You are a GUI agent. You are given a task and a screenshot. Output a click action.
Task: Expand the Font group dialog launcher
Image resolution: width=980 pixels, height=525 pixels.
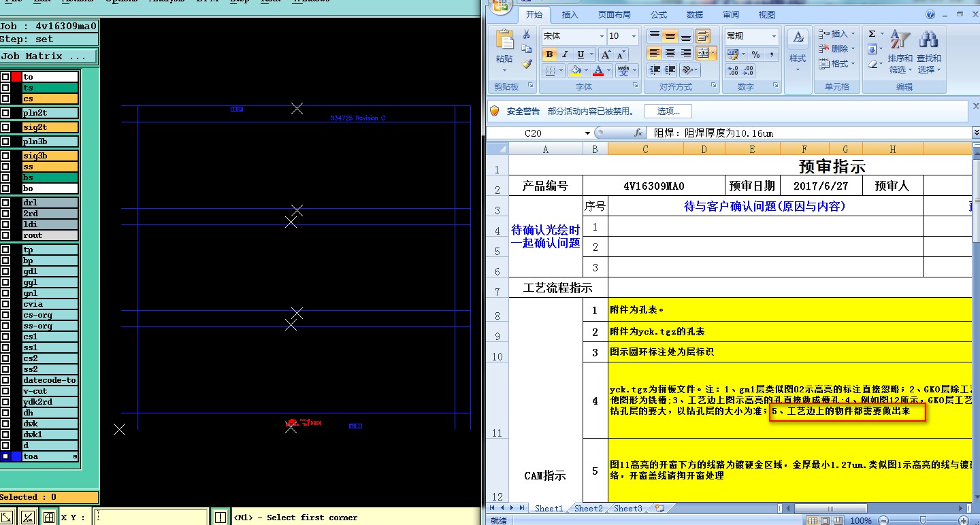click(x=636, y=86)
